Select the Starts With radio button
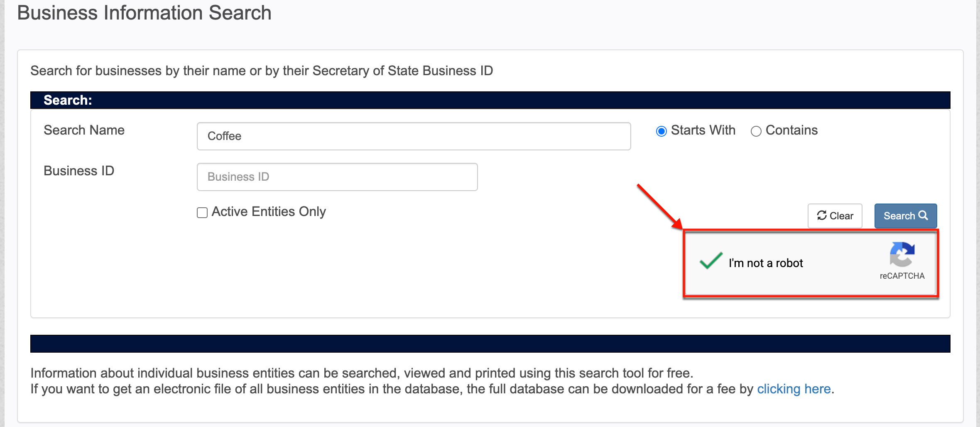The image size is (980, 427). [x=661, y=131]
